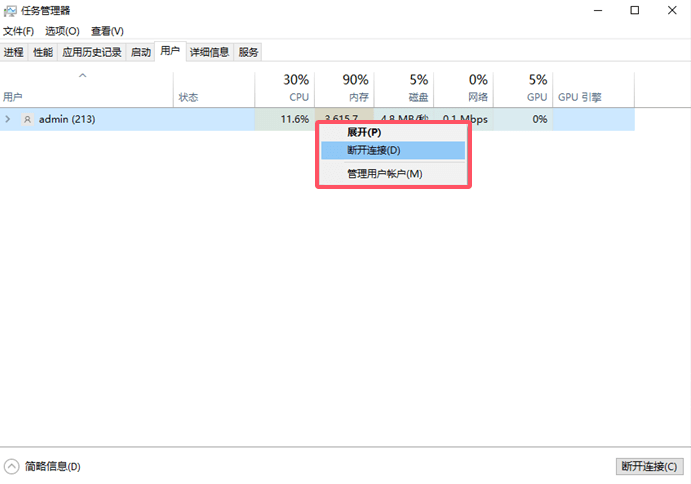Close the 任务管理器 window
The width and height of the screenshot is (691, 484).
tap(672, 10)
